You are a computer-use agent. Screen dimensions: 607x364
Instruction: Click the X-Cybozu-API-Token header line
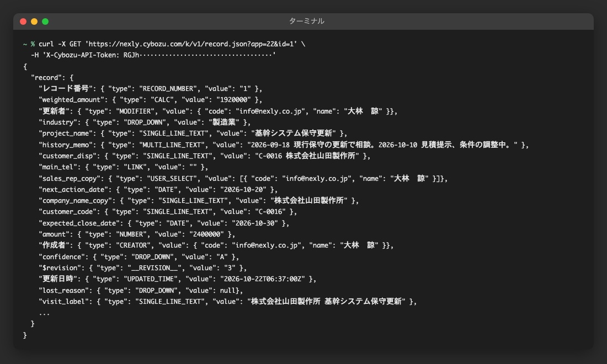tap(153, 55)
